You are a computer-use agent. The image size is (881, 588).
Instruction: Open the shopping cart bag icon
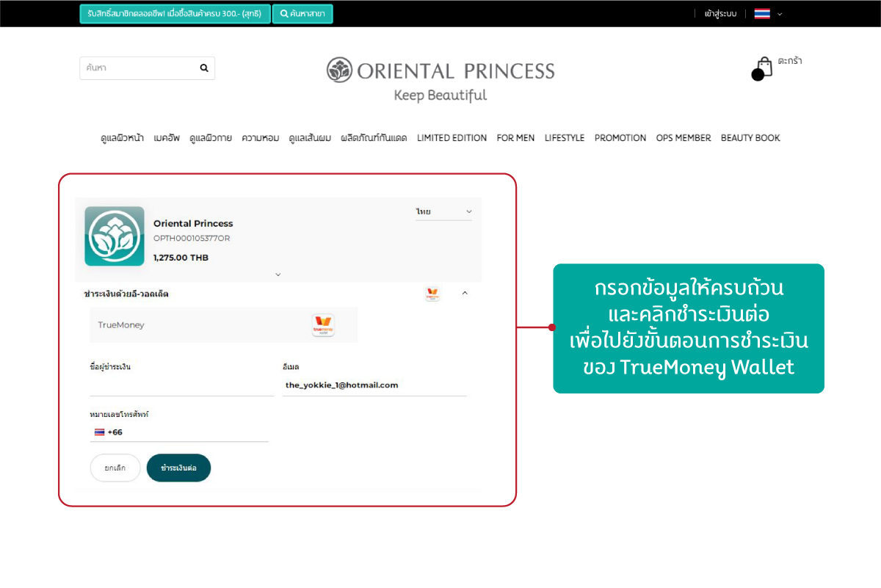(763, 68)
